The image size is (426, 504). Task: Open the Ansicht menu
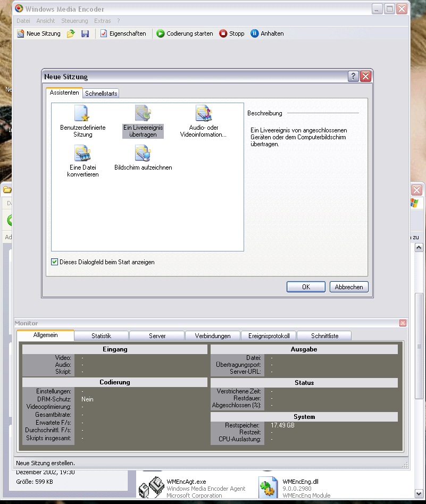click(45, 21)
